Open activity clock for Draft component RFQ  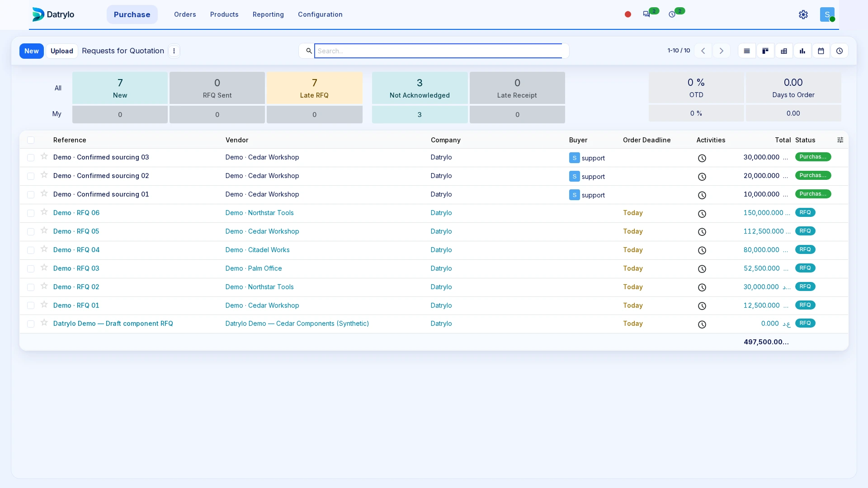click(702, 324)
